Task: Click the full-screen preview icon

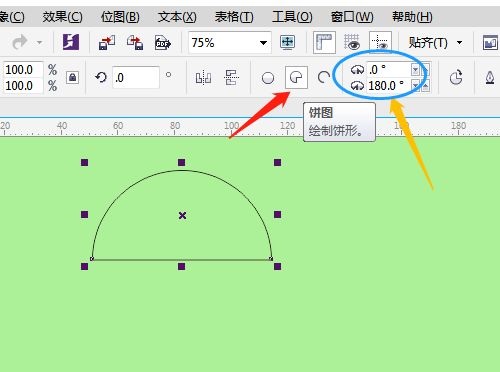Action: pos(287,43)
